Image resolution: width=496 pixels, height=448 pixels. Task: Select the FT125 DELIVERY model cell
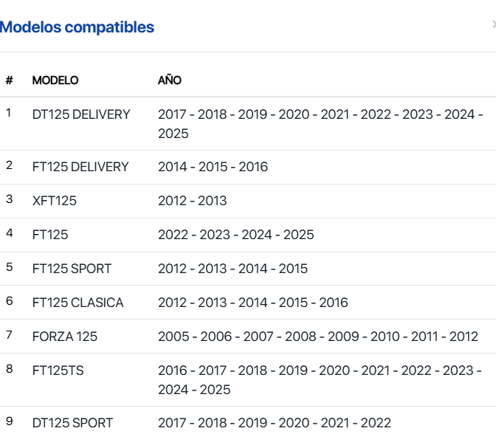80,167
